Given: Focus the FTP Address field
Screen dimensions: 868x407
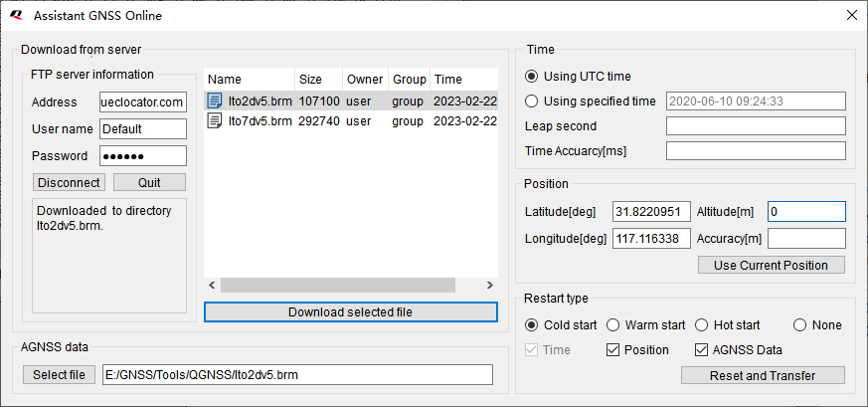Looking at the screenshot, I should pos(143,102).
